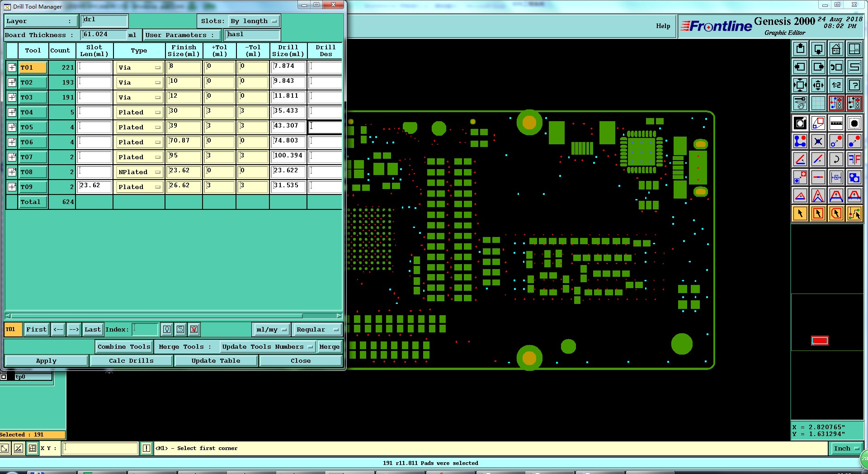
Task: Click the 1:2 scale icon
Action: pyautogui.click(x=836, y=85)
